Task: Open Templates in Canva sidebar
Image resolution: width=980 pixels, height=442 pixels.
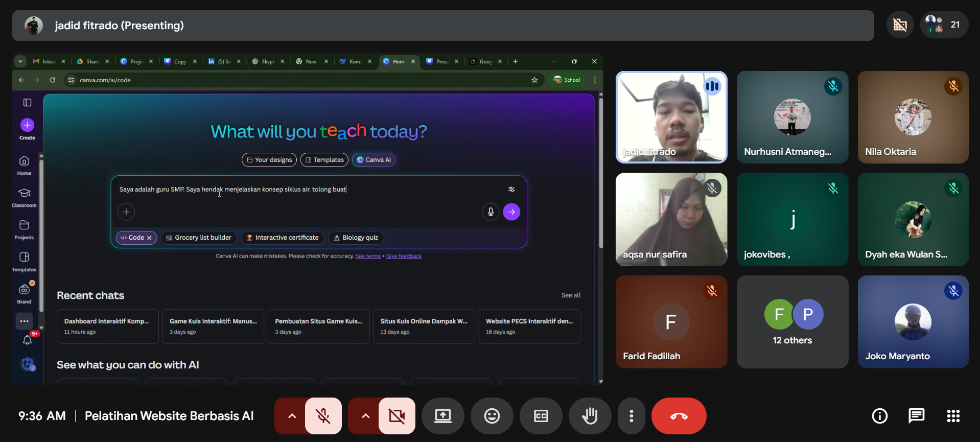Action: (x=24, y=262)
